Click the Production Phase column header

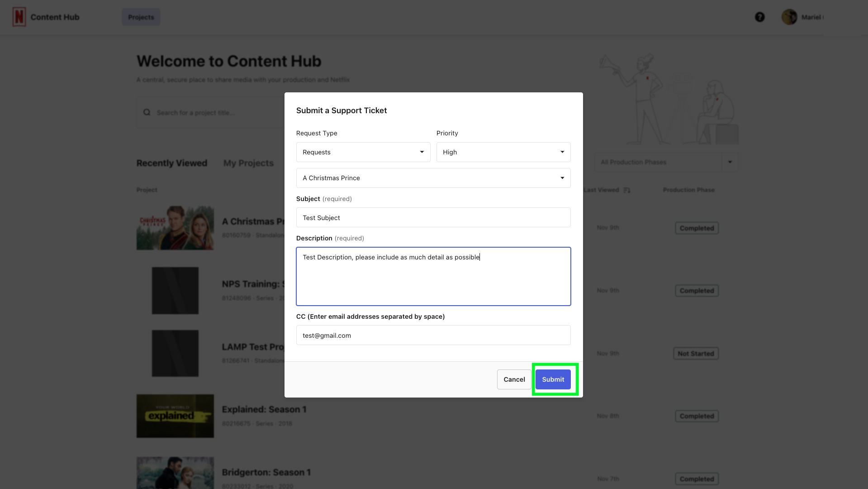(x=688, y=190)
